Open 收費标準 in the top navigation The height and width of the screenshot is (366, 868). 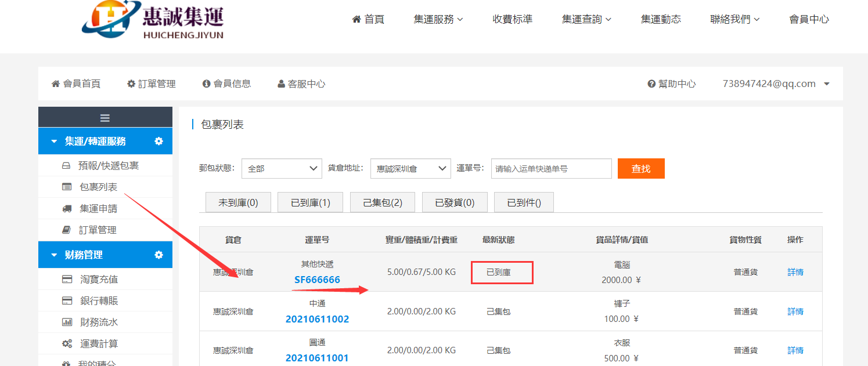513,19
